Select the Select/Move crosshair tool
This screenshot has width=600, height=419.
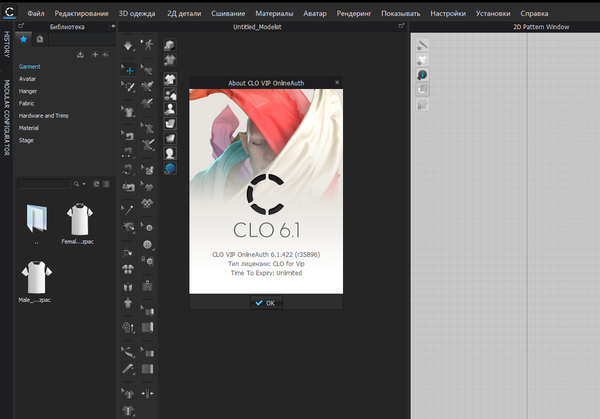[128, 70]
